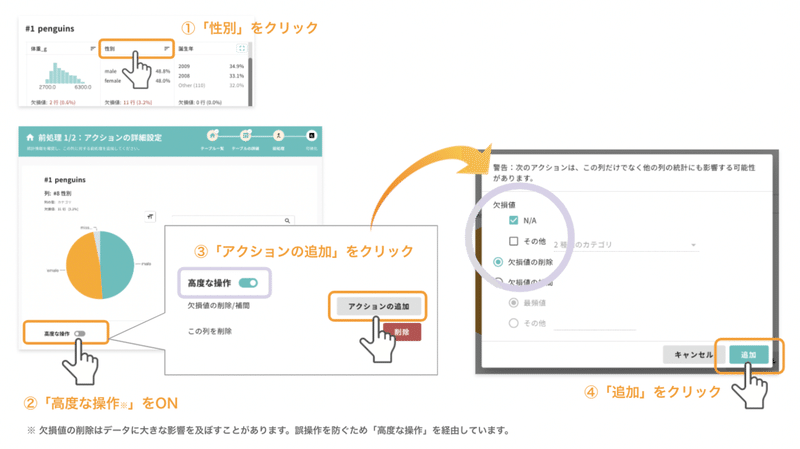Click the 'Other (110)' row
Screen dimensions: 800x449
(211, 85)
